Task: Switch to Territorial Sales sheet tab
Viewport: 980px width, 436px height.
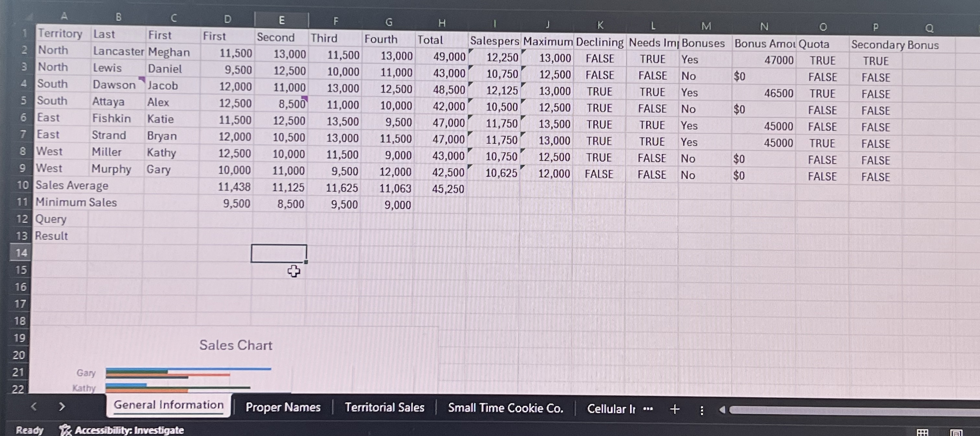Action: (x=384, y=408)
